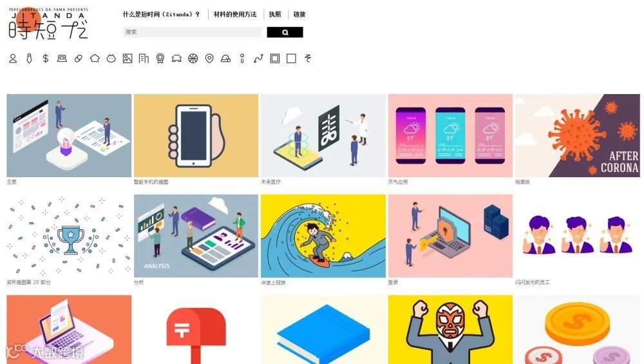Select the award ribbon category icon
Viewport: 644px width, 364px height.
point(160,59)
